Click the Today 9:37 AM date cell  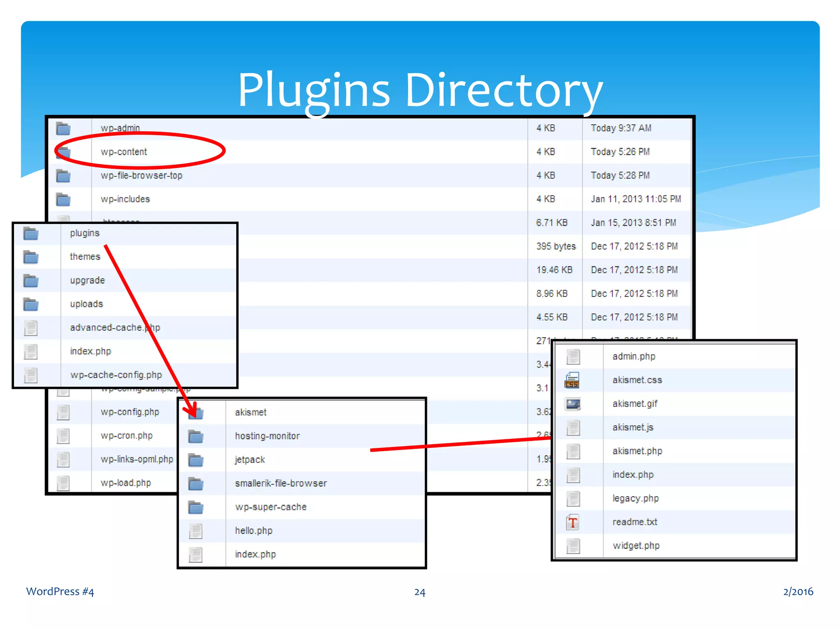tap(621, 128)
